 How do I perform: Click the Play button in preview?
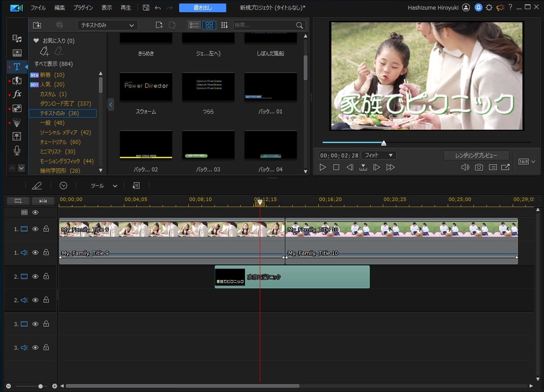tap(323, 167)
